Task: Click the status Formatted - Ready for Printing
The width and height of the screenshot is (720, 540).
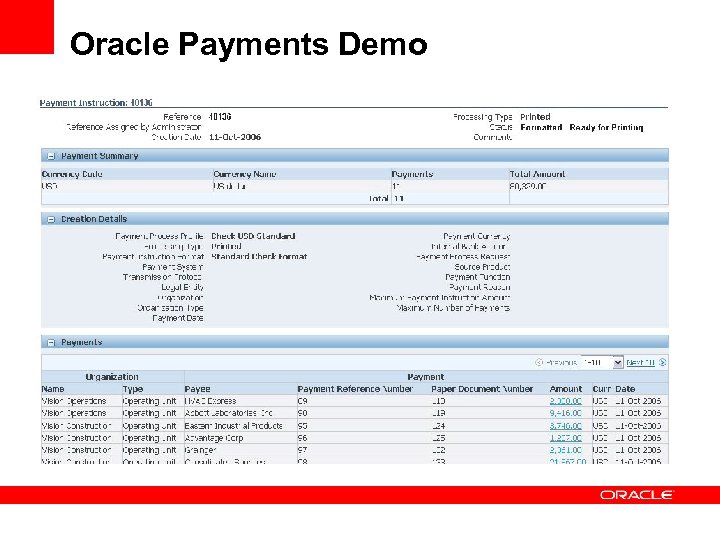Action: coord(581,127)
